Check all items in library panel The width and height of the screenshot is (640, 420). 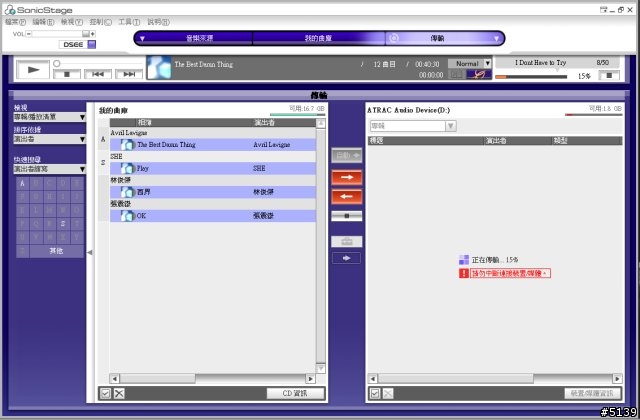[x=105, y=393]
